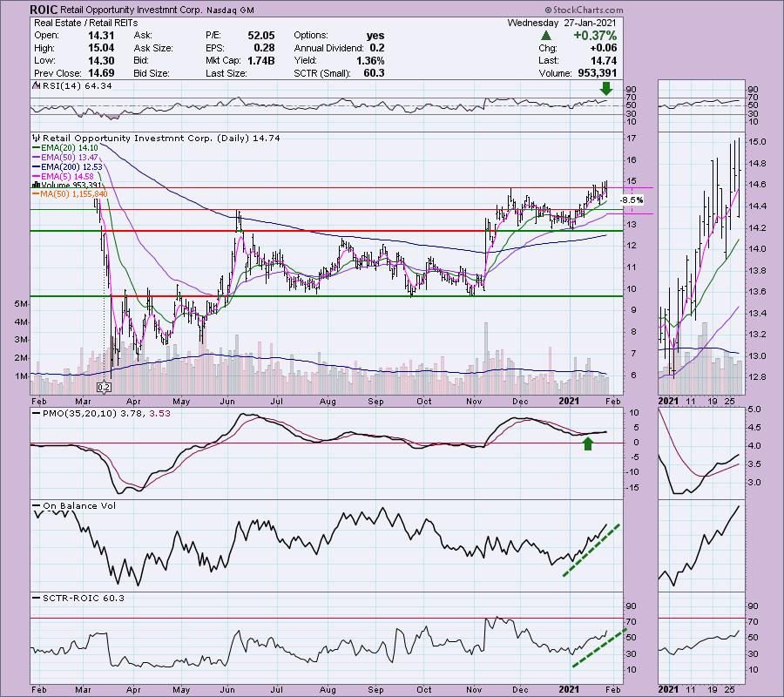Click the 19 date label in zoom panel

click(x=713, y=401)
